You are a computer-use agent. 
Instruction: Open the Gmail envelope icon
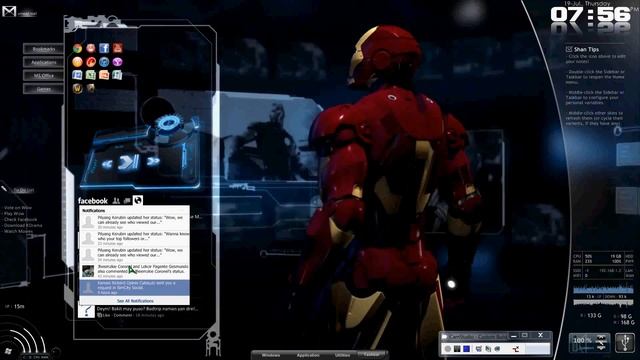pos(9,11)
